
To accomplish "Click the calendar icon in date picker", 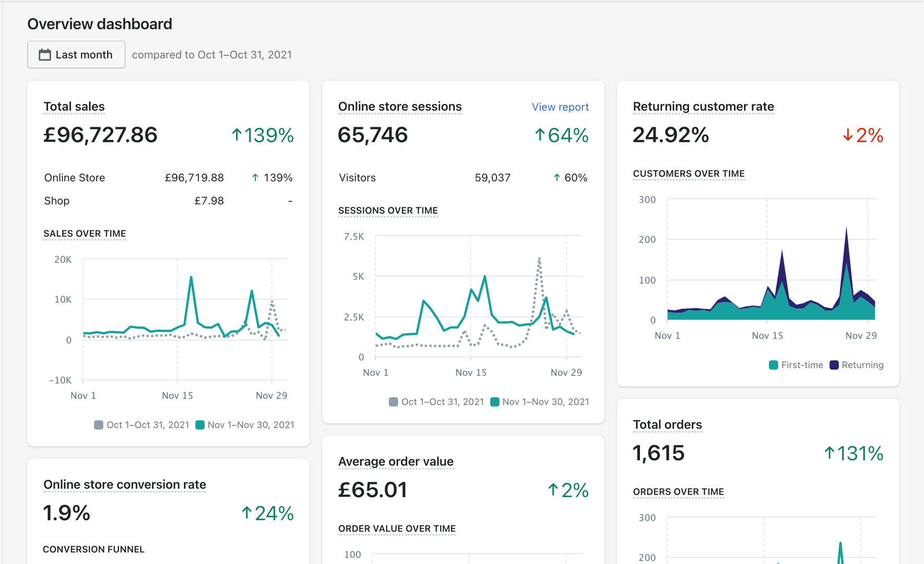I will (x=45, y=55).
